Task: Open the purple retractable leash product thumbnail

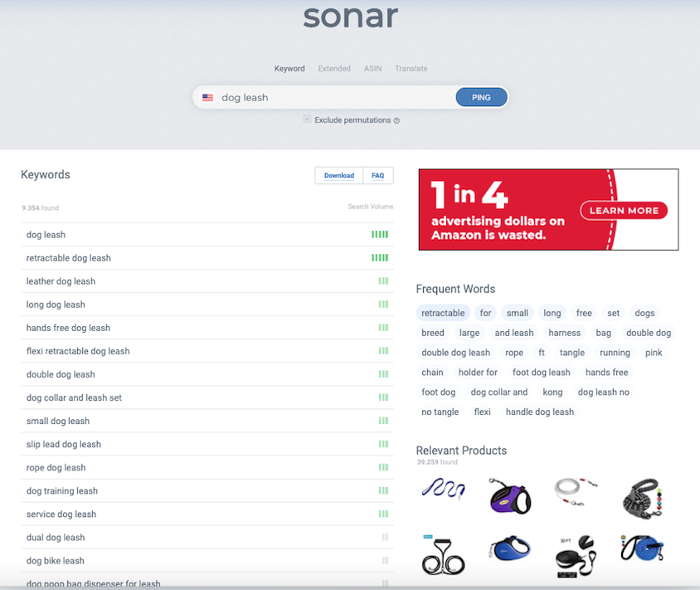Action: point(510,496)
